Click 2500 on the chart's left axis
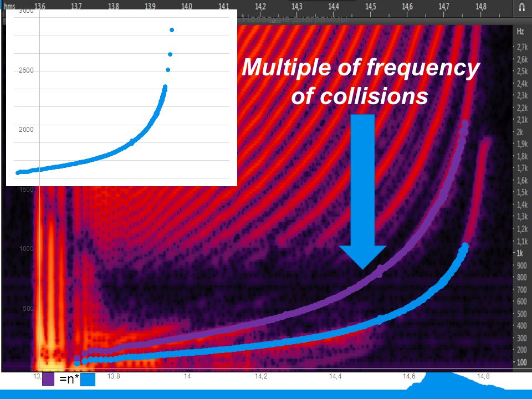Screen dimensions: 532x399 26,70
